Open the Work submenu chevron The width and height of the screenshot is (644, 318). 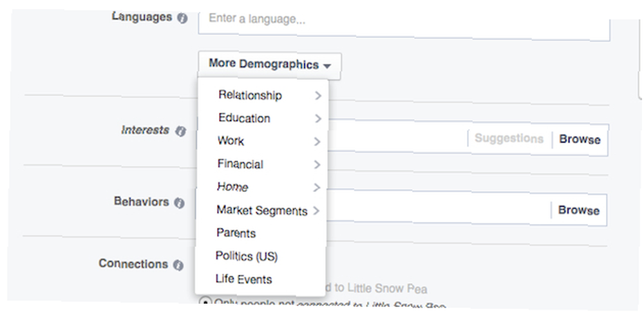point(317,142)
